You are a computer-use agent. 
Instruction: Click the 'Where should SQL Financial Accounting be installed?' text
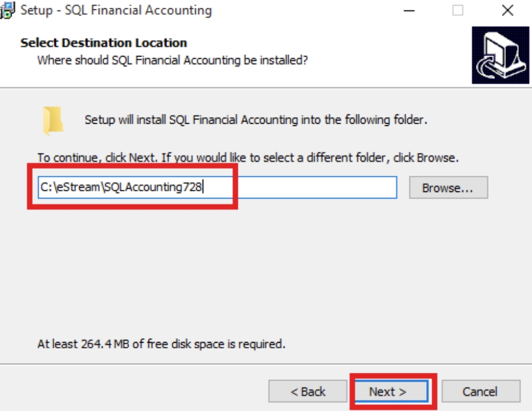pos(172,60)
